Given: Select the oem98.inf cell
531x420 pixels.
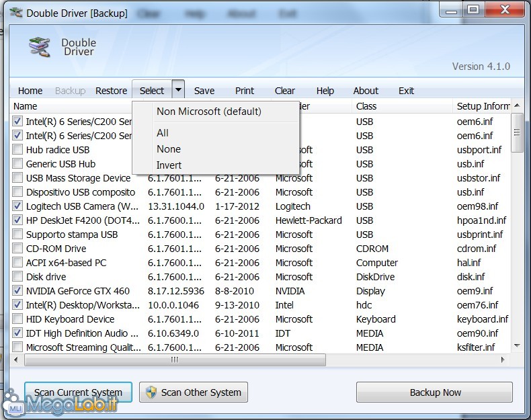Looking at the screenshot, I should tap(477, 206).
